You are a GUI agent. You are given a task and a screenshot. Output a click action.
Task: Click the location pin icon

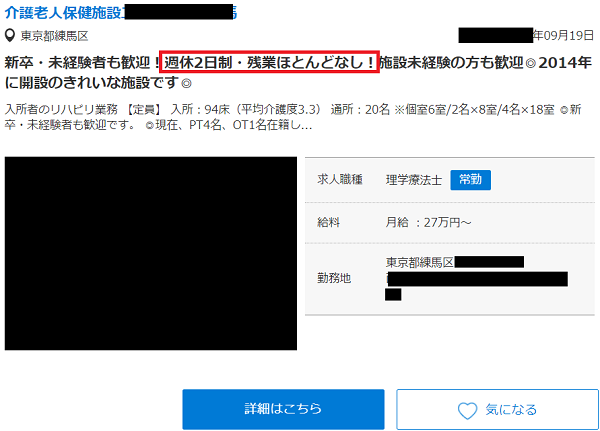[x=10, y=36]
